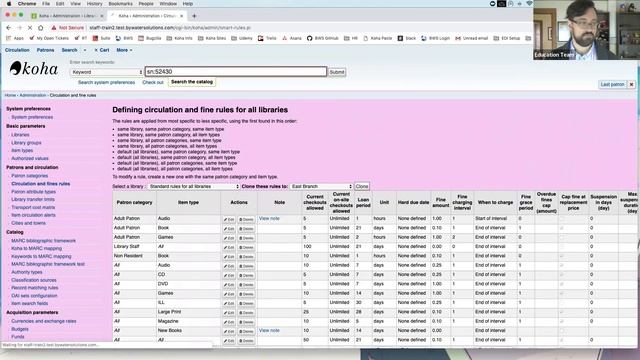Viewport: 640px width, 360px height.
Task: Open the Clone these rules to dropdown
Action: pyautogui.click(x=321, y=187)
